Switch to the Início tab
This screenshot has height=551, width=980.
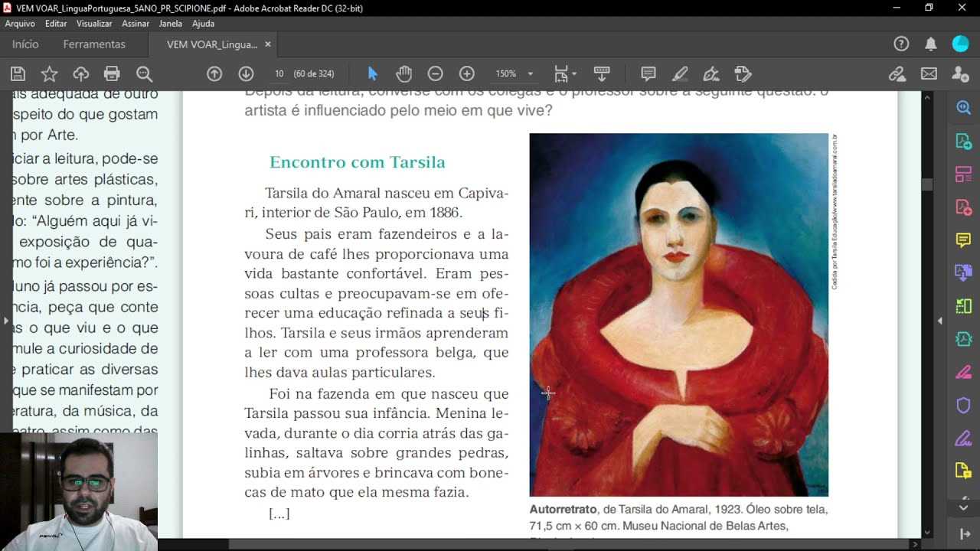[x=25, y=44]
